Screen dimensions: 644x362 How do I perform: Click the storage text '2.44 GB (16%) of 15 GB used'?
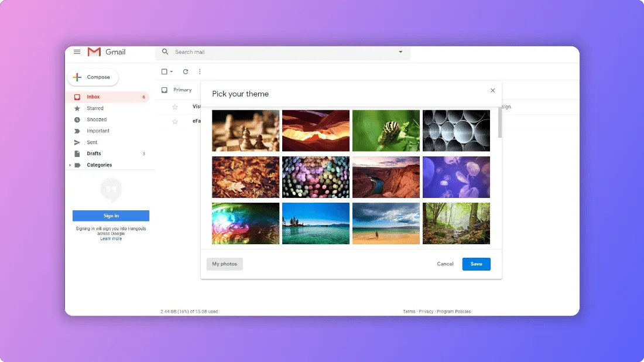click(189, 312)
